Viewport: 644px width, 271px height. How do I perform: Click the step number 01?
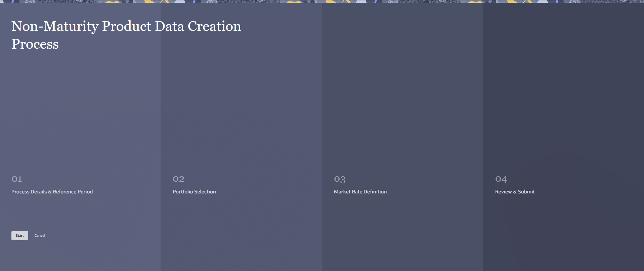[17, 179]
